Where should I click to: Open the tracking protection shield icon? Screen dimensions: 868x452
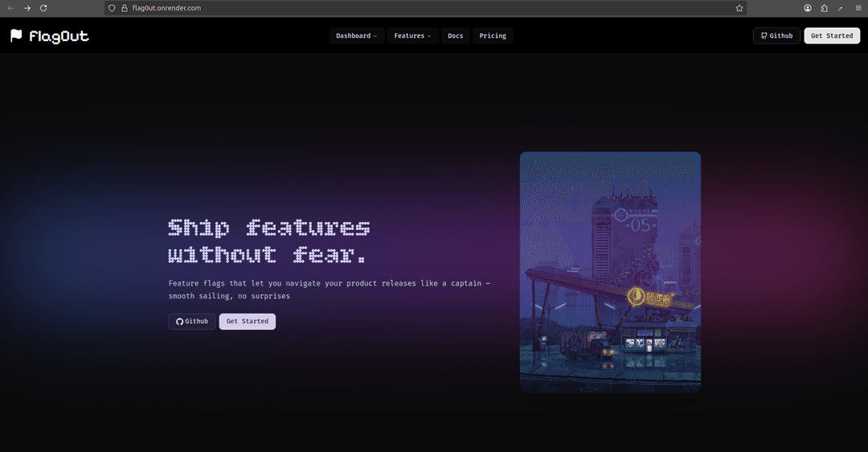tap(112, 7)
